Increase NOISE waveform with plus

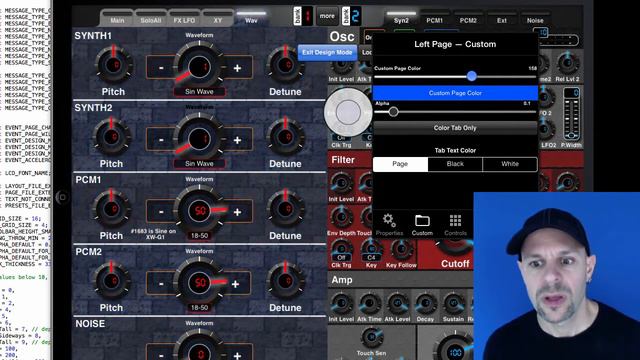237,355
